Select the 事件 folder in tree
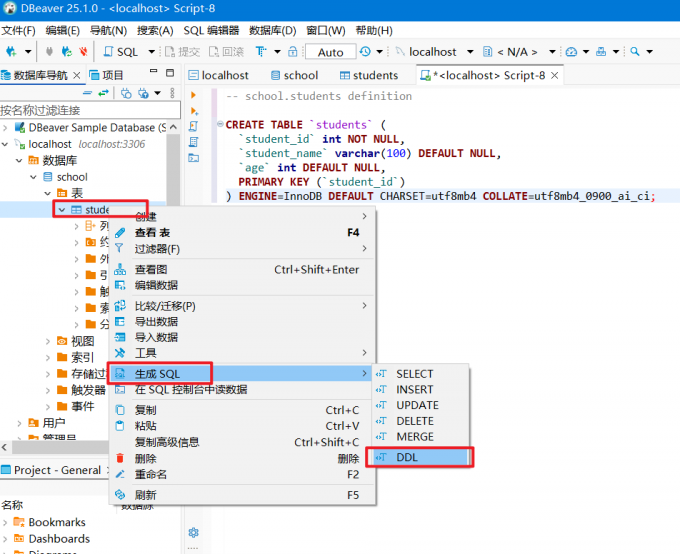 click(75, 406)
